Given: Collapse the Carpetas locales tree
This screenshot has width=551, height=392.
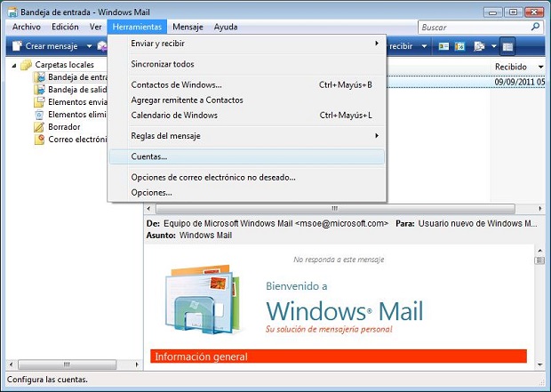Looking at the screenshot, I should [14, 65].
